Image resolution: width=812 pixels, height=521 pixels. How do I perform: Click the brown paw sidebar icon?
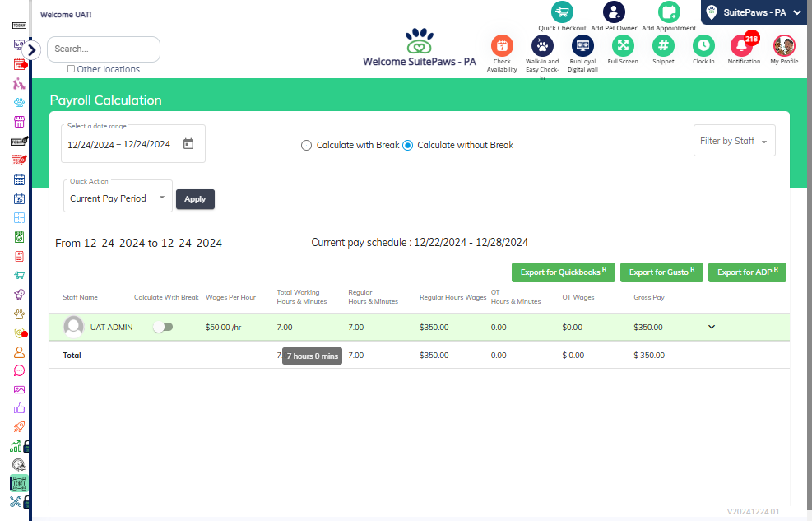19,314
